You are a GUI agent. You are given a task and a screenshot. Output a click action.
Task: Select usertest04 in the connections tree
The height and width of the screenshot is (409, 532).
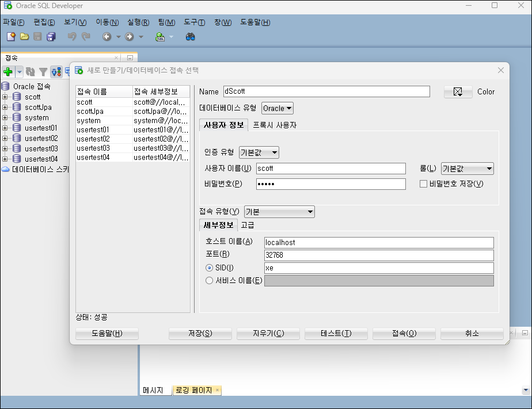(x=41, y=159)
